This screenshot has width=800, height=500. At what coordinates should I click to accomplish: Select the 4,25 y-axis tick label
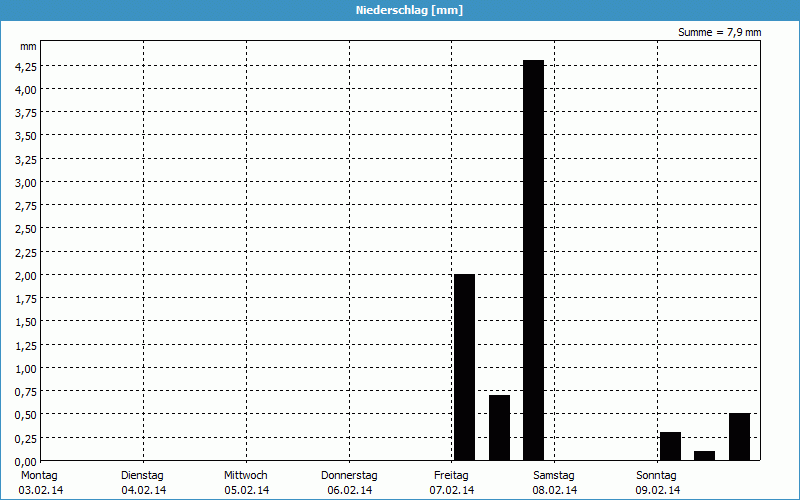[26, 67]
